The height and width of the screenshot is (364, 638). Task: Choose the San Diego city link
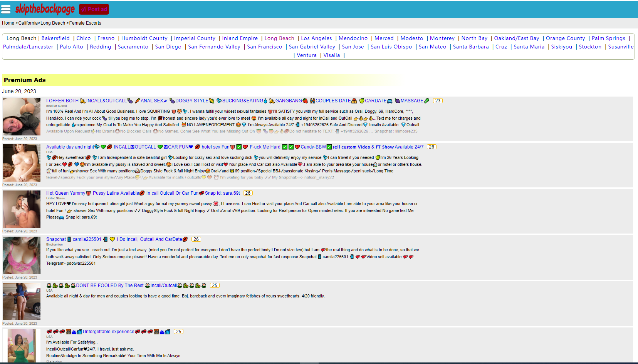pos(168,47)
